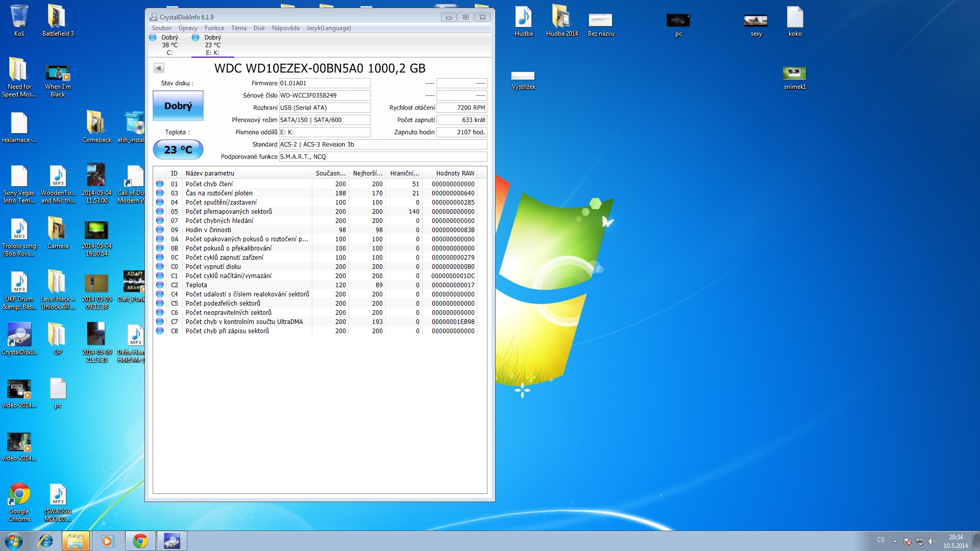Click the blue status dot for ID C2 Teplota

[x=160, y=285]
